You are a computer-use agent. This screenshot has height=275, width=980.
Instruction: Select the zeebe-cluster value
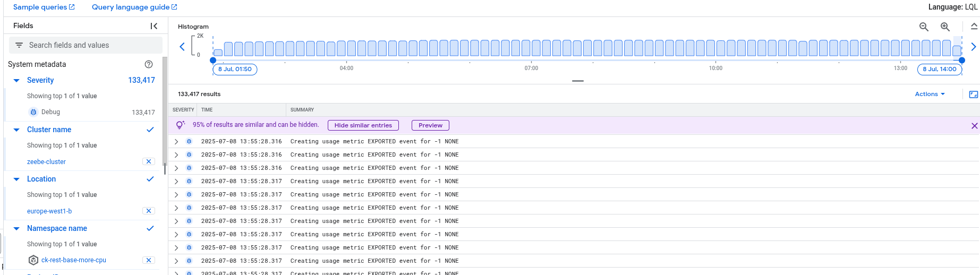point(46,162)
